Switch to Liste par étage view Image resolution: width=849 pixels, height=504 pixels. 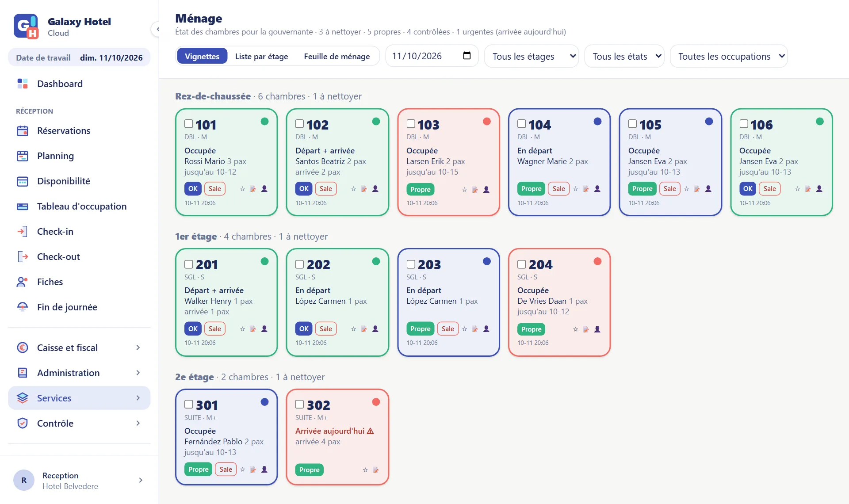pyautogui.click(x=261, y=56)
